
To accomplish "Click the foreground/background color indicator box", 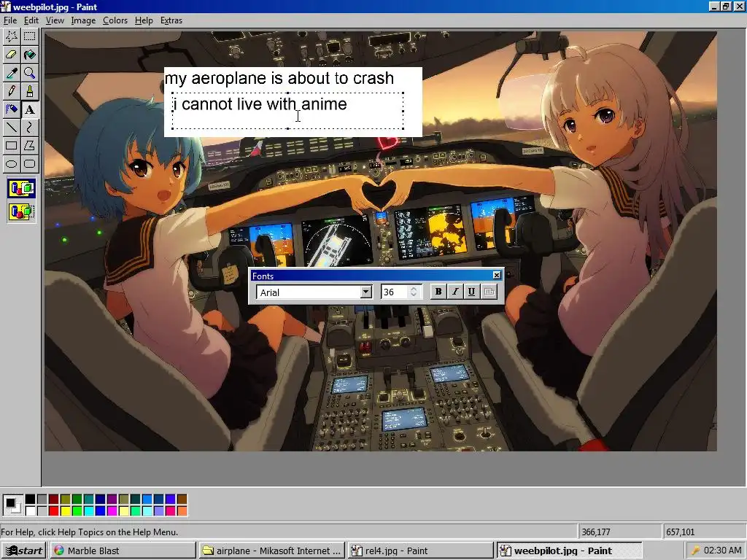I will click(x=12, y=505).
